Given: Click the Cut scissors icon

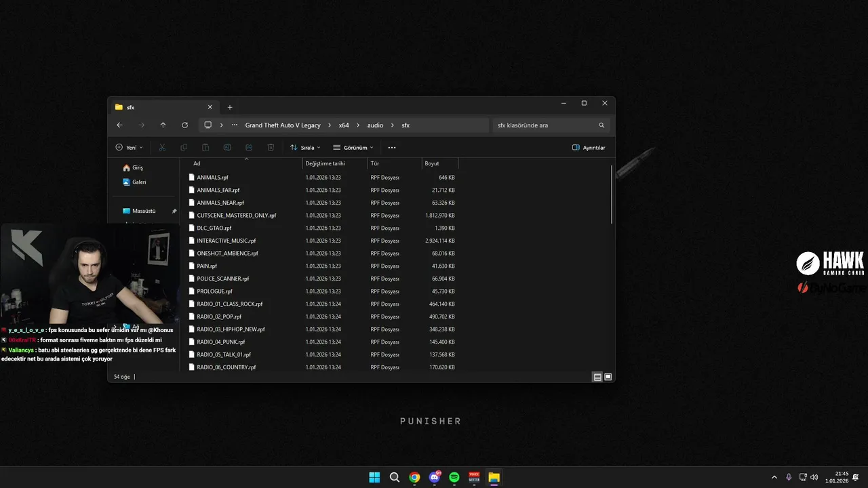Looking at the screenshot, I should pos(162,147).
